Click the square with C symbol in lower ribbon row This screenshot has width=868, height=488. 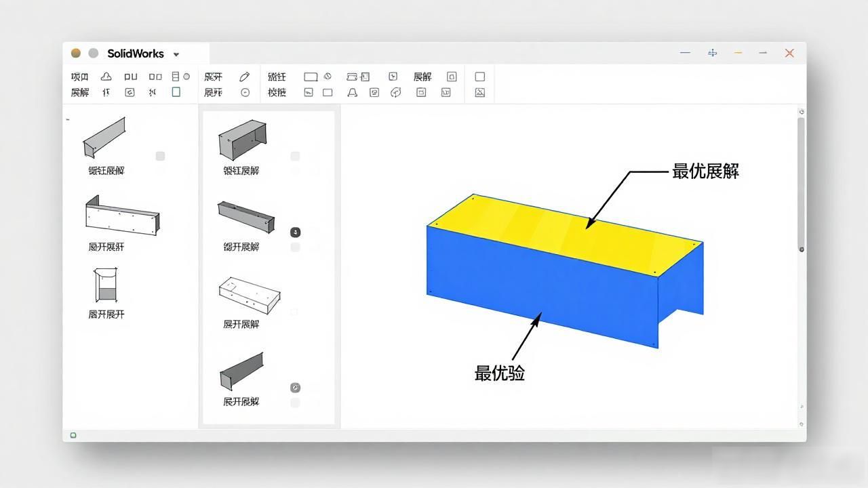(x=130, y=92)
